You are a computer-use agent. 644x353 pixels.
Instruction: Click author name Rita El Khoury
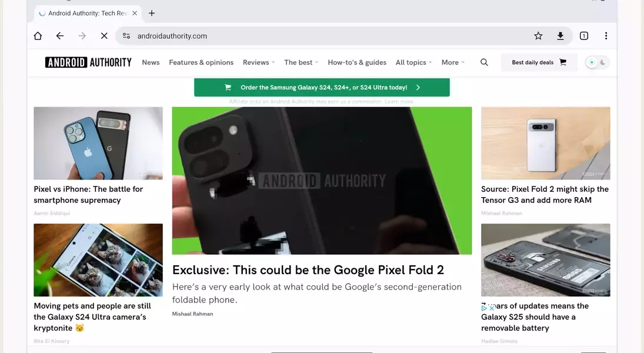(52, 341)
